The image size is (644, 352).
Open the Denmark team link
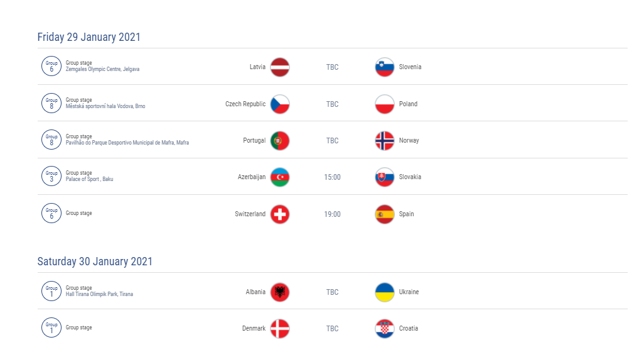tap(254, 328)
